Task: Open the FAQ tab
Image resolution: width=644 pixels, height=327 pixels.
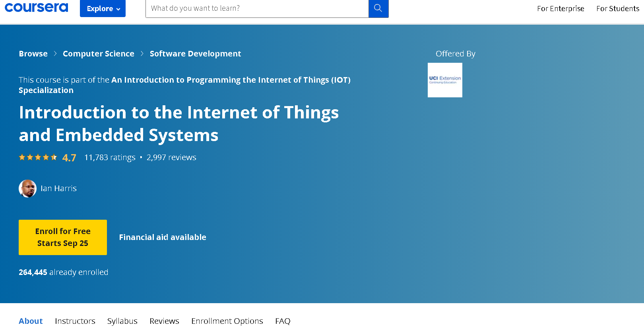Action: tap(283, 321)
